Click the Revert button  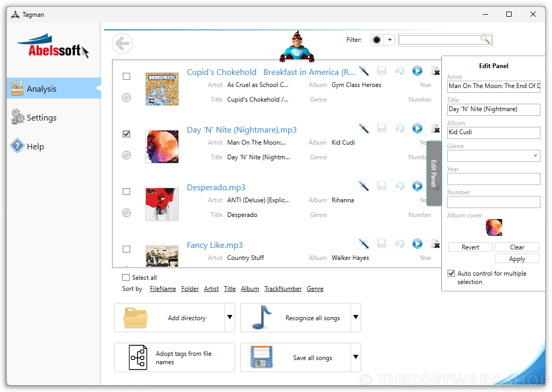point(470,247)
